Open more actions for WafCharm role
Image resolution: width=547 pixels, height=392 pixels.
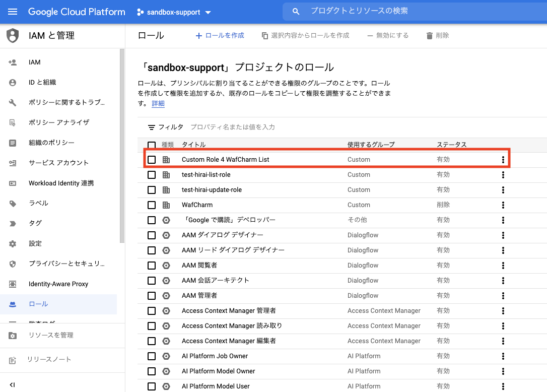click(503, 205)
